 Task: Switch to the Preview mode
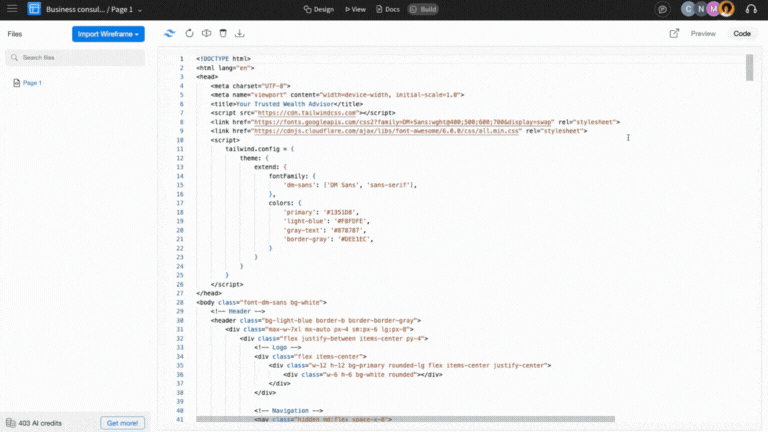coord(703,34)
